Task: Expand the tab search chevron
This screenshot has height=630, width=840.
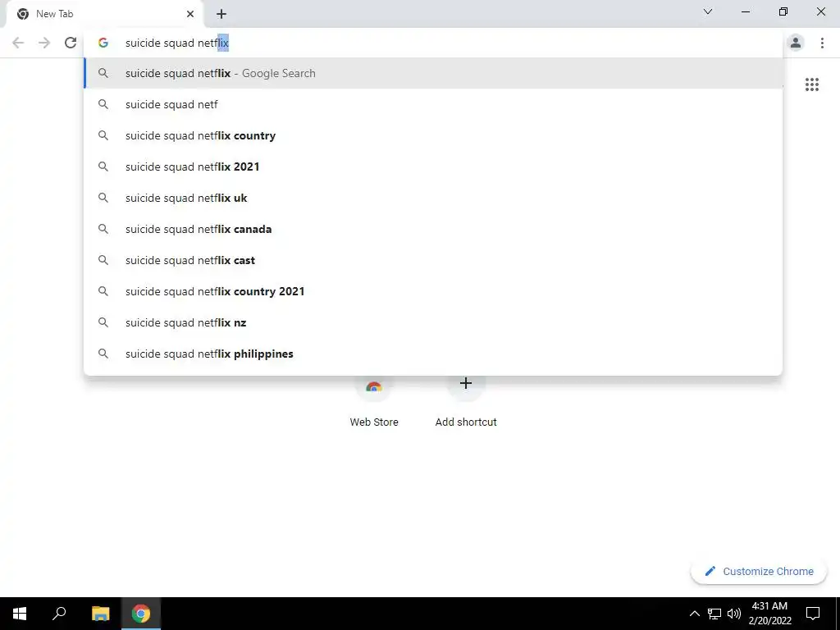Action: point(708,11)
